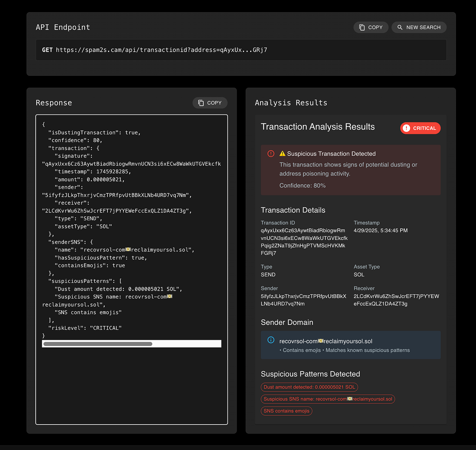The width and height of the screenshot is (476, 450).
Task: Select the 'Suspicious SNS name' pattern chip
Action: [328, 399]
